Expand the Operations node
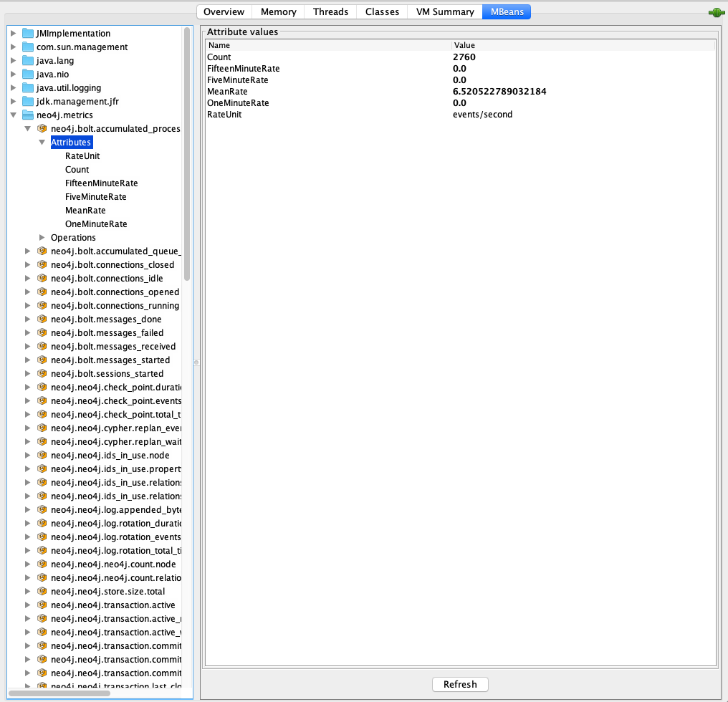The image size is (728, 702). (x=42, y=238)
